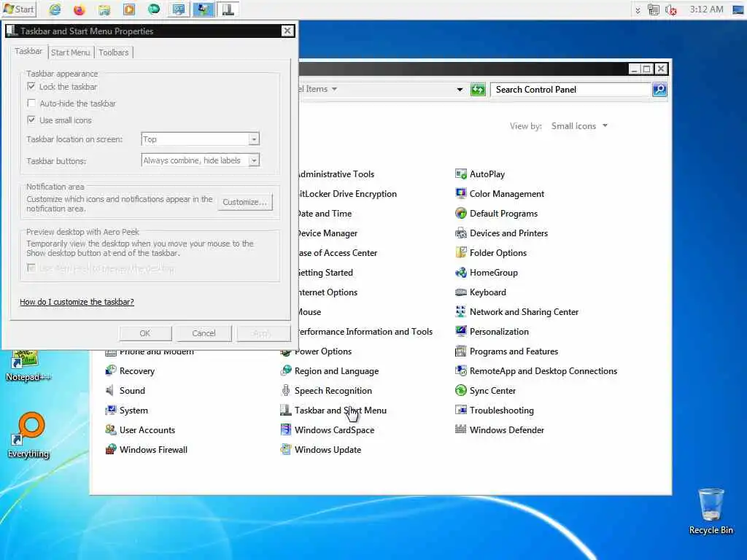
Task: Click the Control Panel search magnifier button
Action: [x=659, y=89]
